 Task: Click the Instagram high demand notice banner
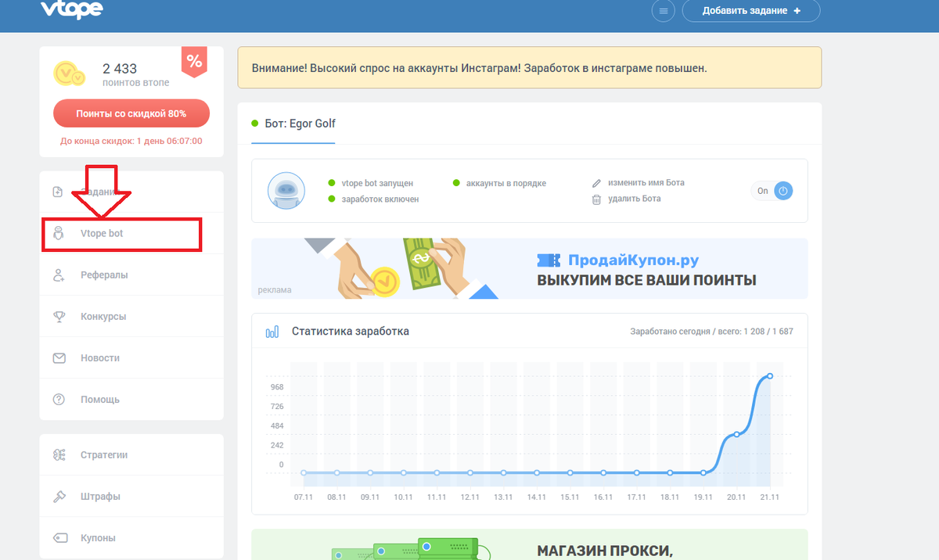(530, 68)
